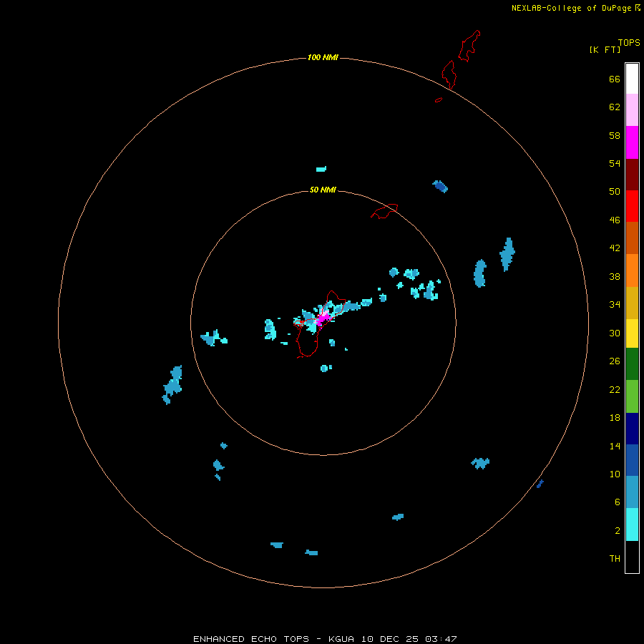Image resolution: width=644 pixels, height=644 pixels.
Task: Click the dark orange 46 kft swatch
Action: [x=632, y=238]
